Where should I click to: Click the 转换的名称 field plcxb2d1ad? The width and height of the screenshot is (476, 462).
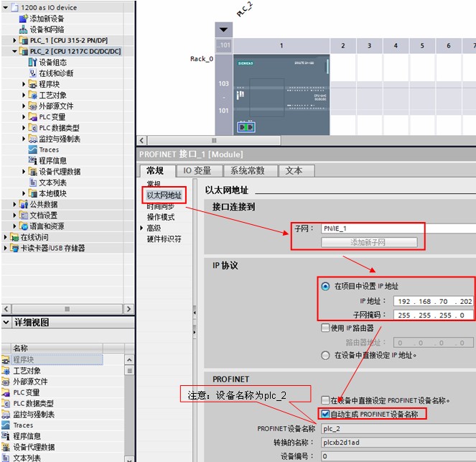(x=398, y=443)
